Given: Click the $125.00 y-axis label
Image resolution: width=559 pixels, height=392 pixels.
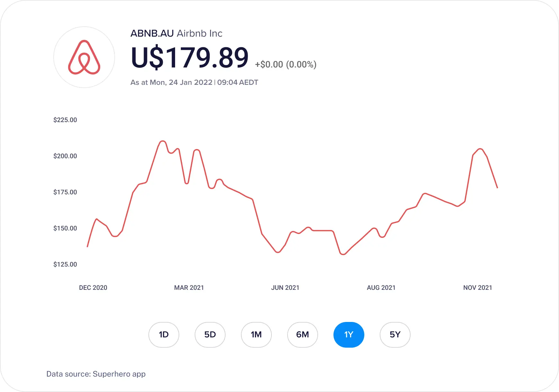Looking at the screenshot, I should tap(65, 264).
